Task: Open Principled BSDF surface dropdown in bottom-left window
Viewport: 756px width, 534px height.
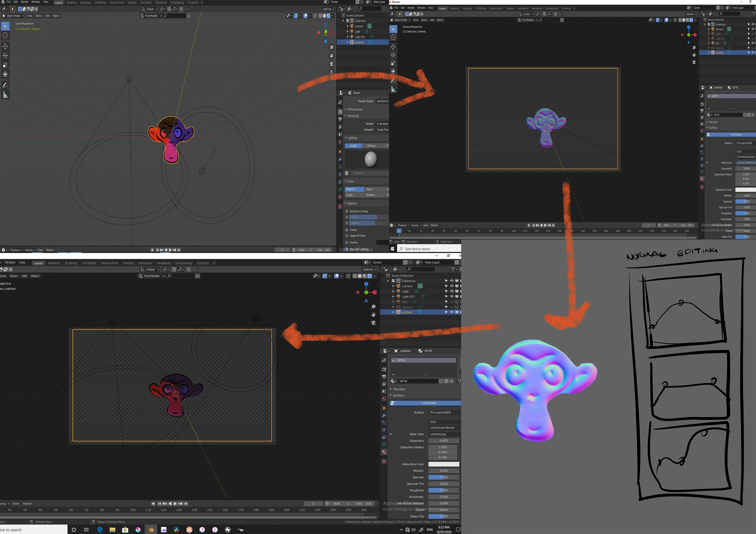Action: click(x=445, y=412)
